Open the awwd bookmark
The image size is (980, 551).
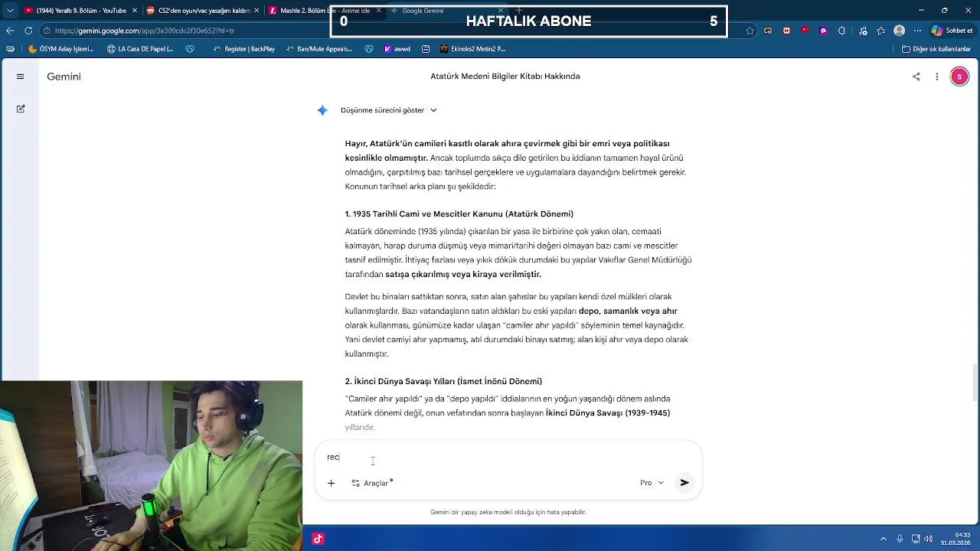(x=397, y=49)
